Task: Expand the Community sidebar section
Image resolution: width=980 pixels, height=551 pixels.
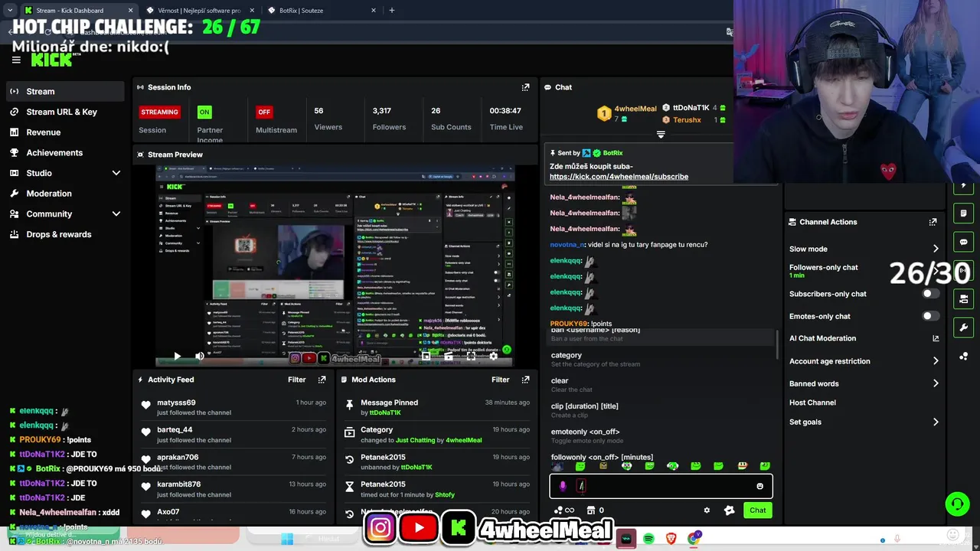Action: pyautogui.click(x=116, y=214)
